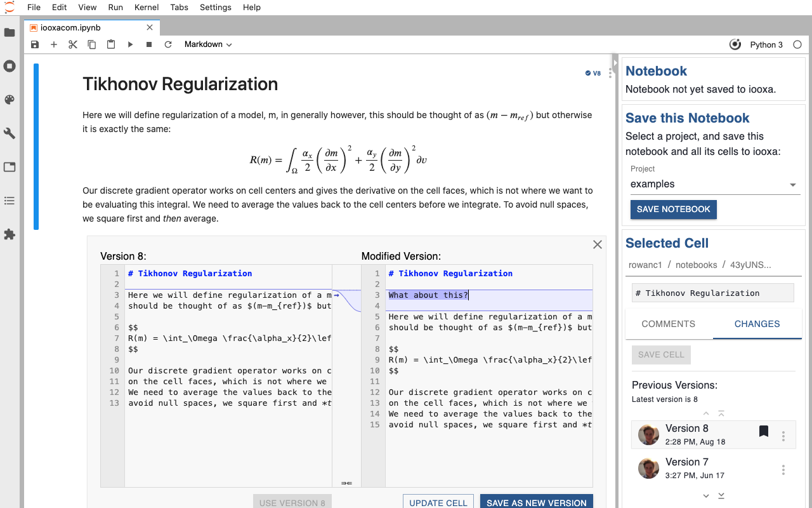Run the current cell
Screen dimensions: 812x508
point(130,44)
